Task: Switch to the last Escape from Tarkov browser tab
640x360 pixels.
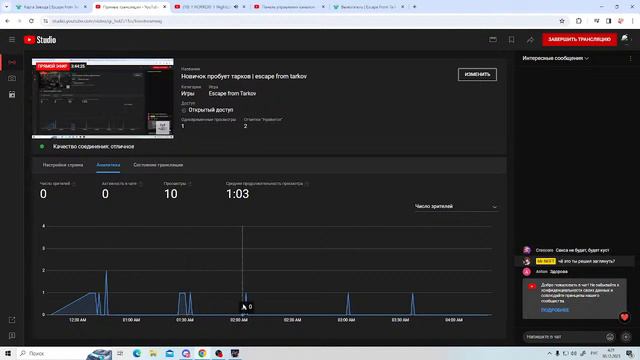Action: 369,7
